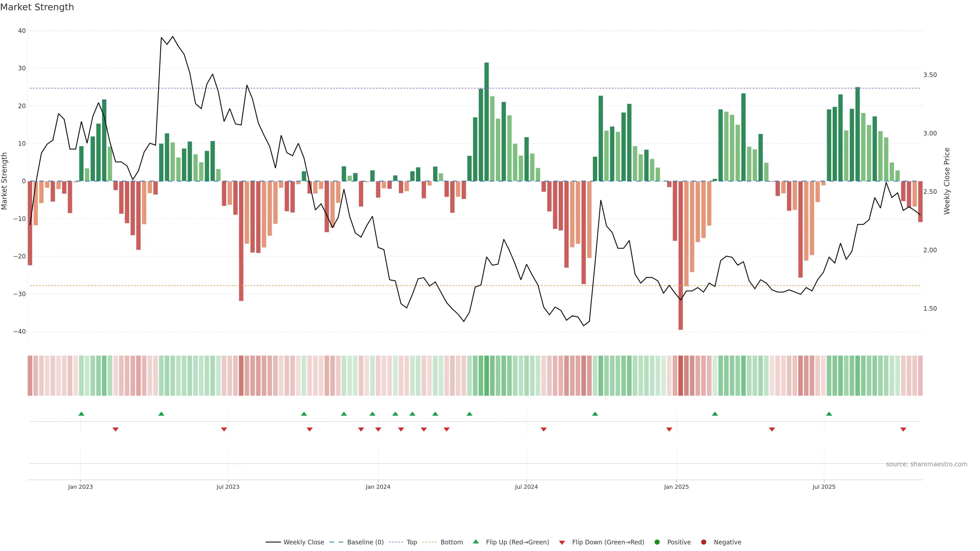Click the last flip-down marker near late 2025

(903, 429)
